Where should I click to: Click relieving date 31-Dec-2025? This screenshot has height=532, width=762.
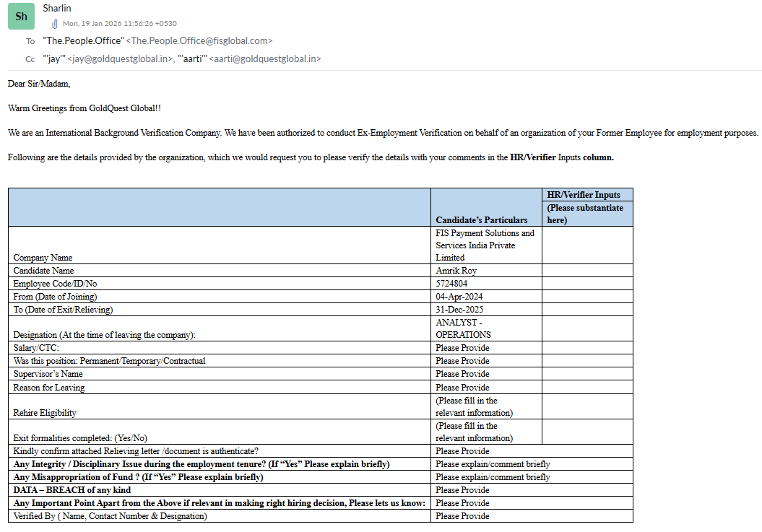pyautogui.click(x=459, y=310)
